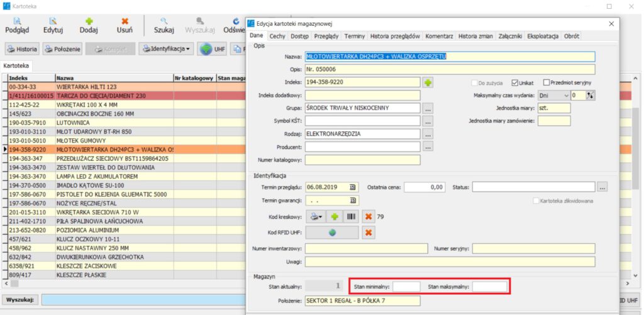Click green plus icon beside Indeks field
Screen dimensions: 644x315
[x=428, y=82]
